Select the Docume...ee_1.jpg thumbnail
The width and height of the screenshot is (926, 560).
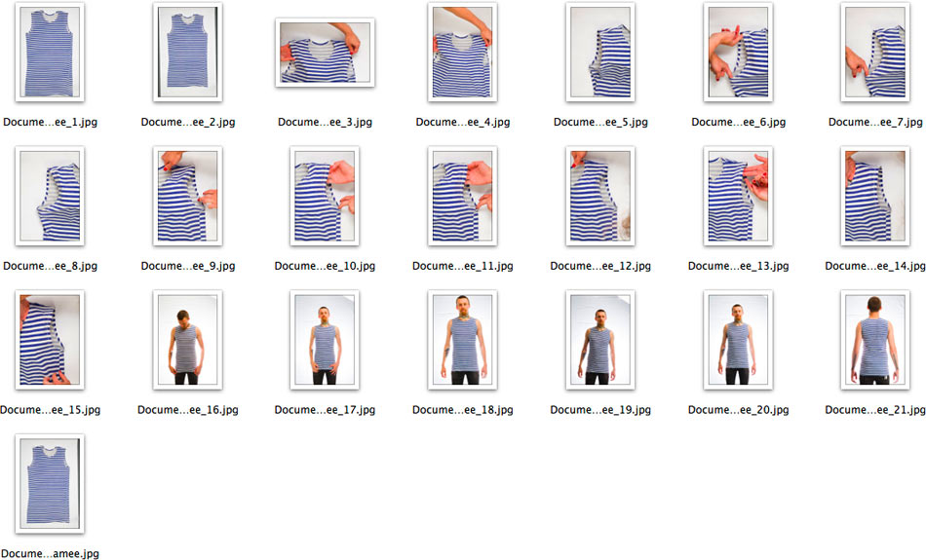50,52
